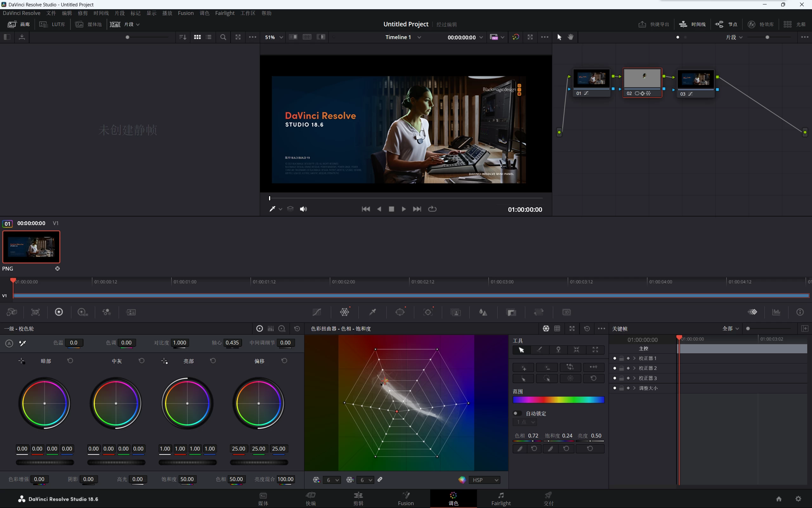This screenshot has width=812, height=508.
Task: Expand the 校正器 1 keyframe track
Action: click(634, 358)
